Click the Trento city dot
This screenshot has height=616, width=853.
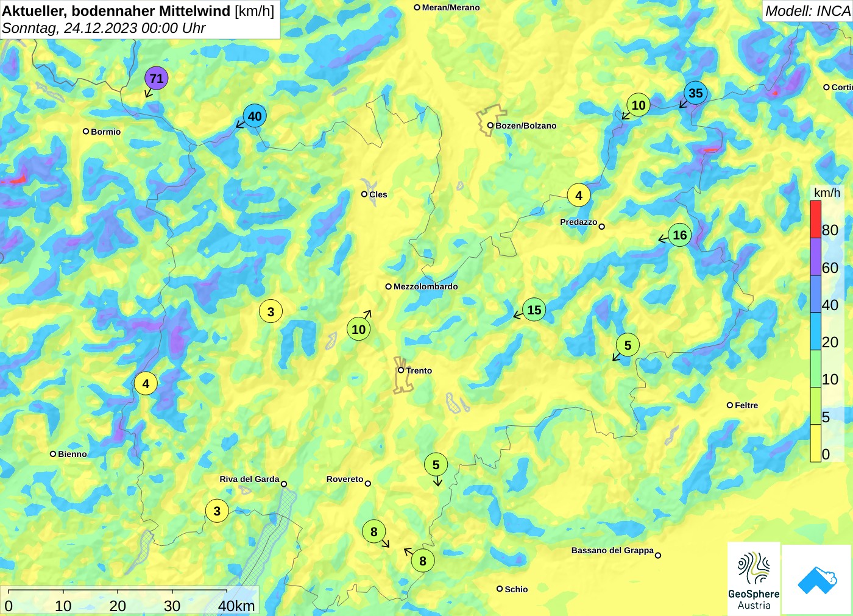click(x=401, y=370)
